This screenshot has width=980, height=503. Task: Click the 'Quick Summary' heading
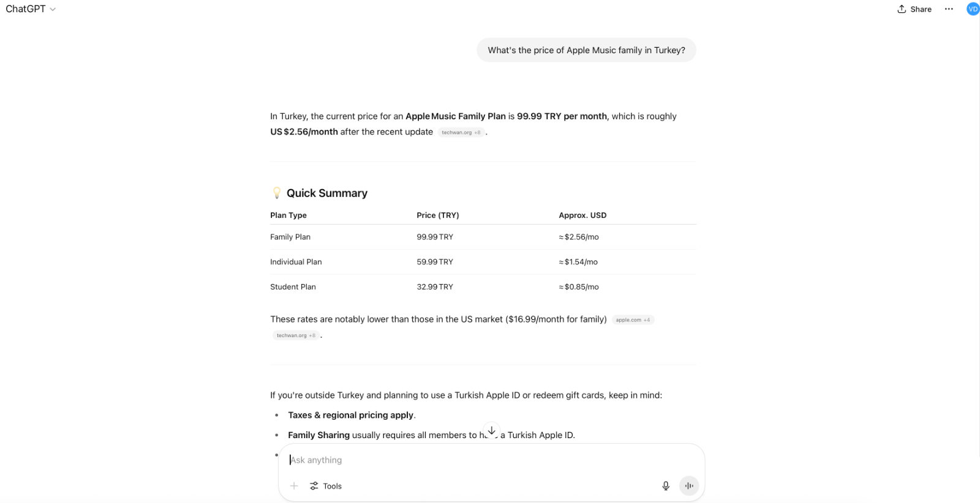click(x=327, y=193)
